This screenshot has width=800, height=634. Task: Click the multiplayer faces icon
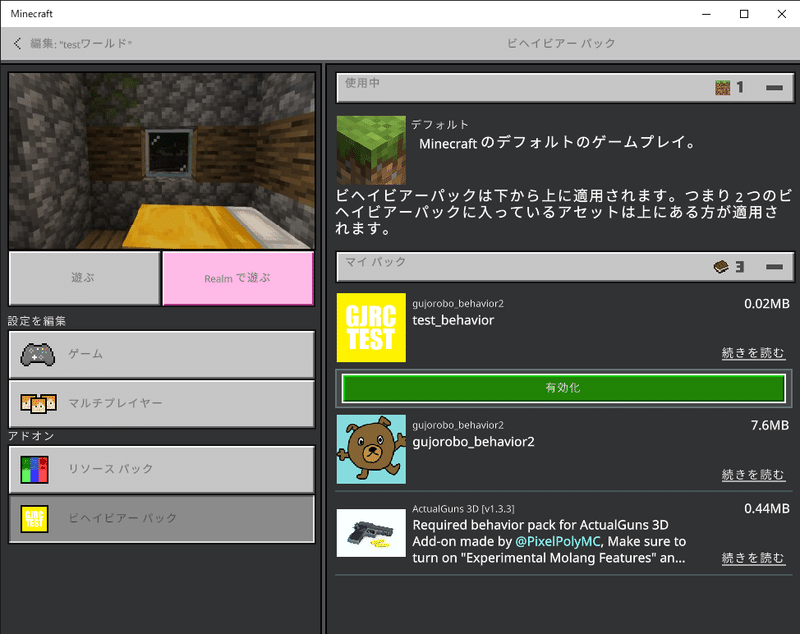[38, 403]
